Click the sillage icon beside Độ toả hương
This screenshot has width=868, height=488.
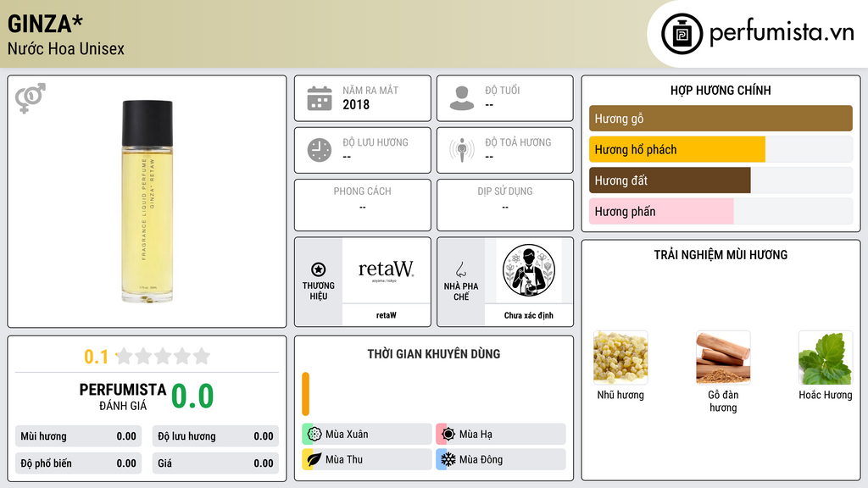462,150
